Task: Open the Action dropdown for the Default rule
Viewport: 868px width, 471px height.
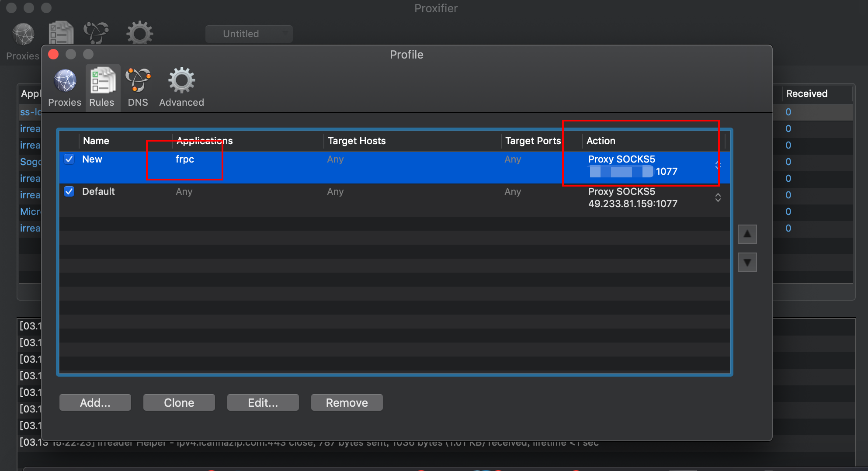Action: tap(718, 197)
